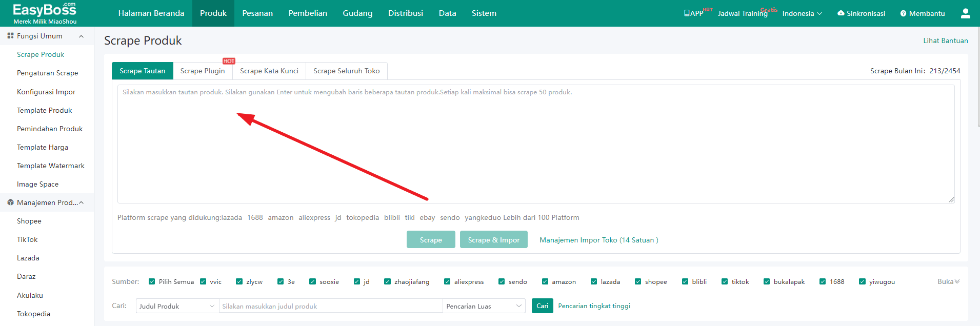Uncheck the shopee source checkbox

pos(638,281)
